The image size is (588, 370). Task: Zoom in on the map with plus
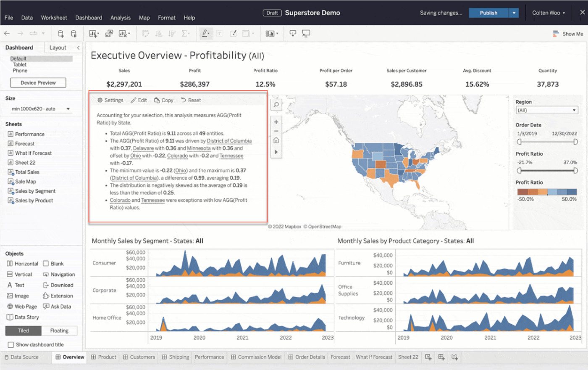pos(276,122)
